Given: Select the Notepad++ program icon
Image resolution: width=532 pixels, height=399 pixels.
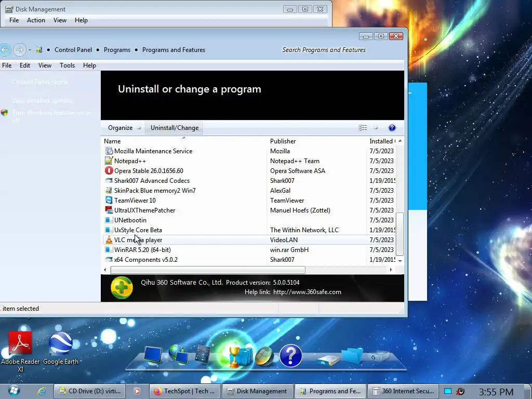Looking at the screenshot, I should (x=109, y=161).
